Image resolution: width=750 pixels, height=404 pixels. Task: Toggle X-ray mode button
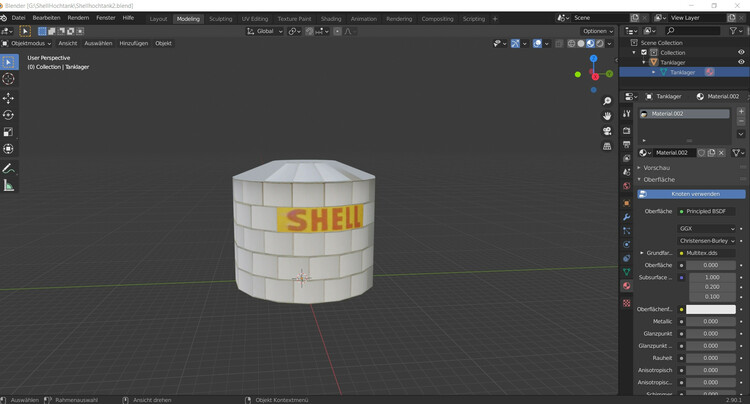(559, 44)
